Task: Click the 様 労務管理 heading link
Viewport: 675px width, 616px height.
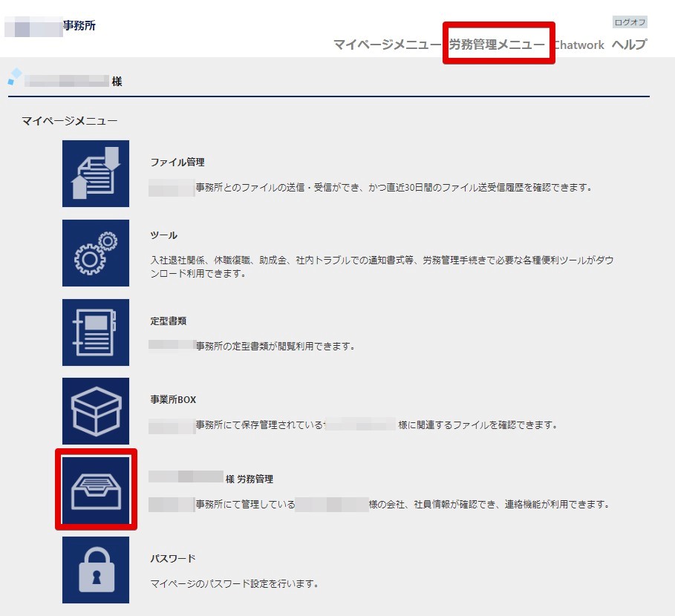Action: pos(250,479)
